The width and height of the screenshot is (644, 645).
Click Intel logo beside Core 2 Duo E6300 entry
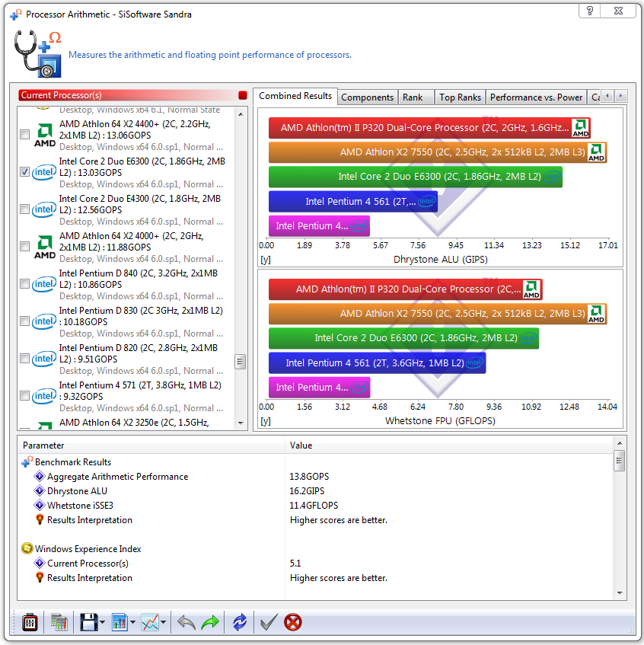[x=44, y=172]
